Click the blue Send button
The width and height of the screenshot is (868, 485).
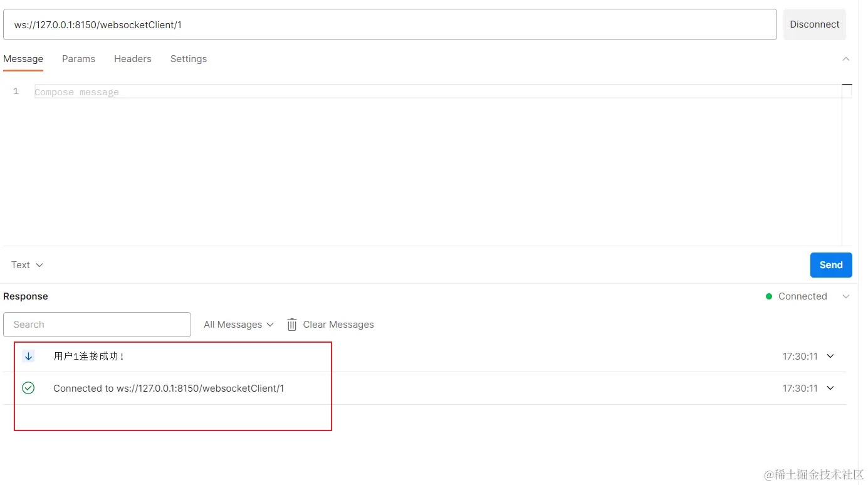[831, 265]
